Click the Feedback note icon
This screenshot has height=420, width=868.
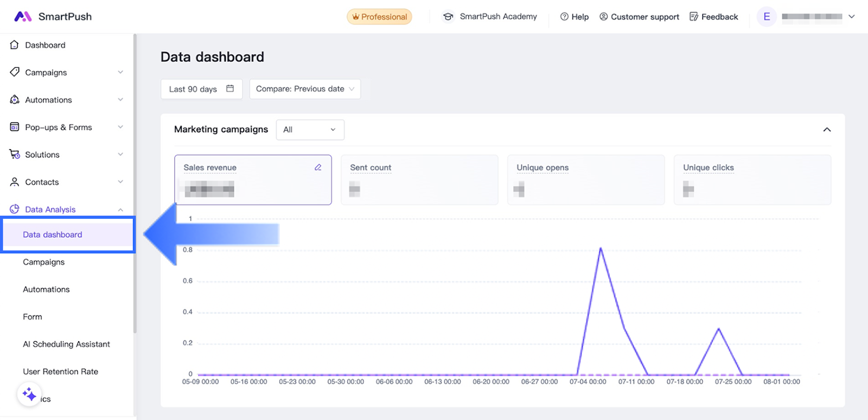click(x=693, y=17)
